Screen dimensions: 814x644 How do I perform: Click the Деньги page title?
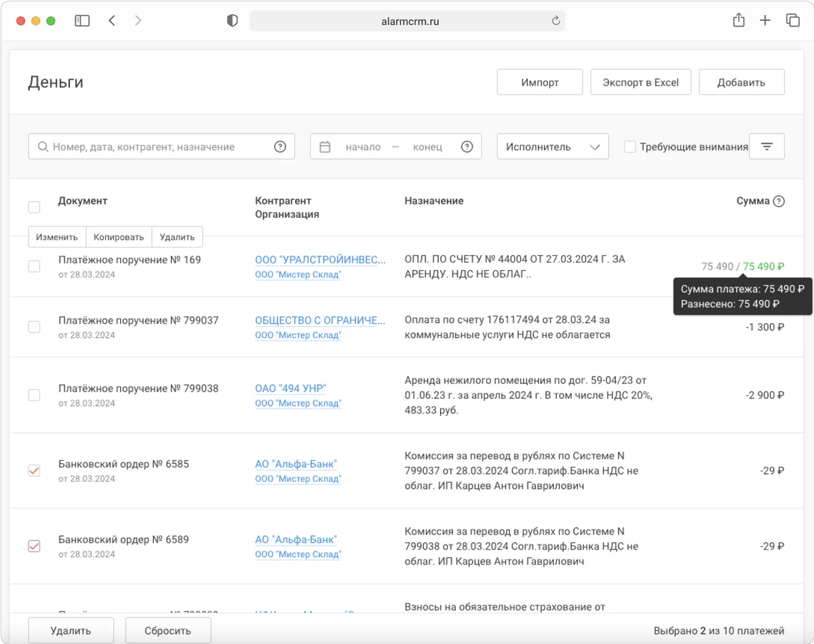coord(56,82)
